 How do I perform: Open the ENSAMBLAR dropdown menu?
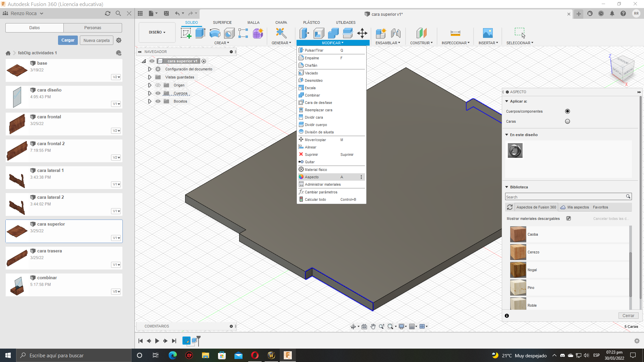tap(388, 43)
